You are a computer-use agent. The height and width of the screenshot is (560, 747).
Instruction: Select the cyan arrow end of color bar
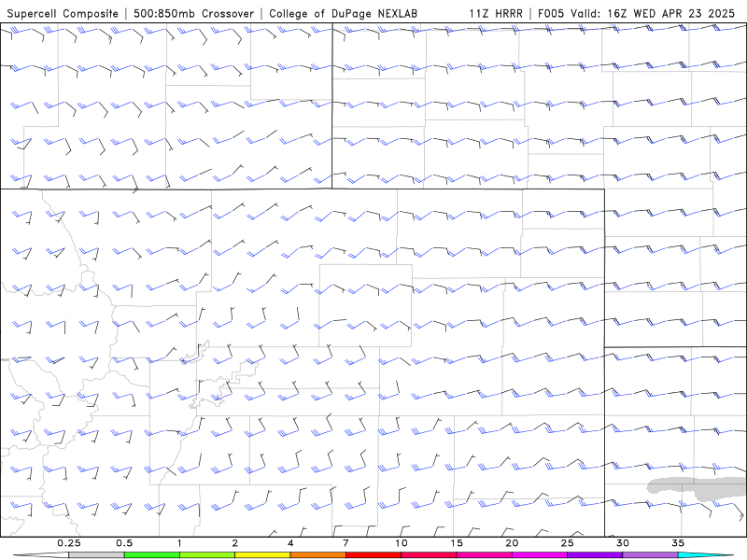pos(706,555)
